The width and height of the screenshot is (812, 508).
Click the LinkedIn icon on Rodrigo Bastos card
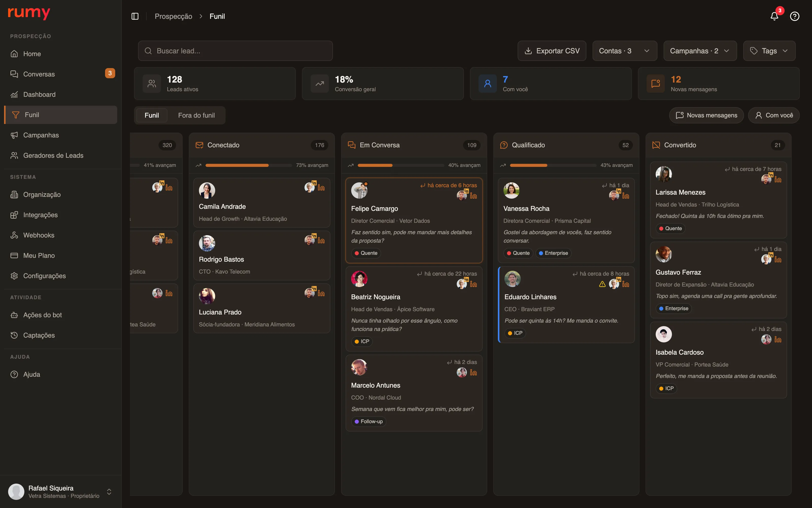click(x=321, y=240)
